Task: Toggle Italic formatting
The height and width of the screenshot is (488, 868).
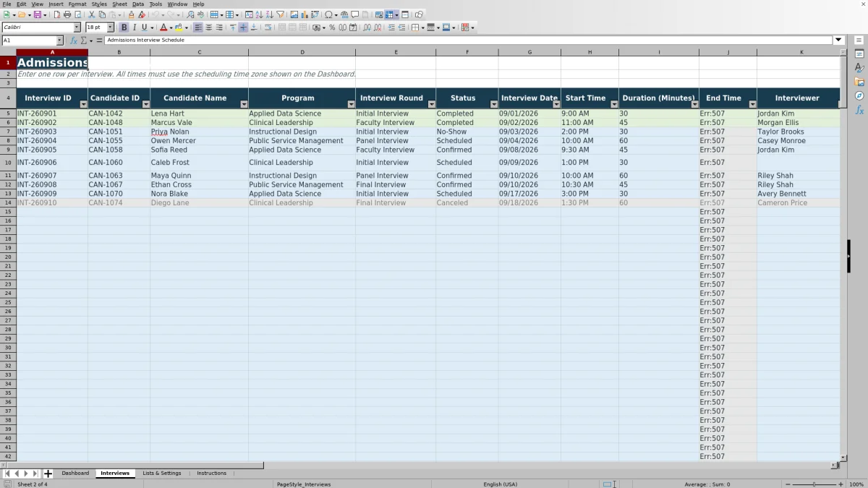Action: coord(134,27)
